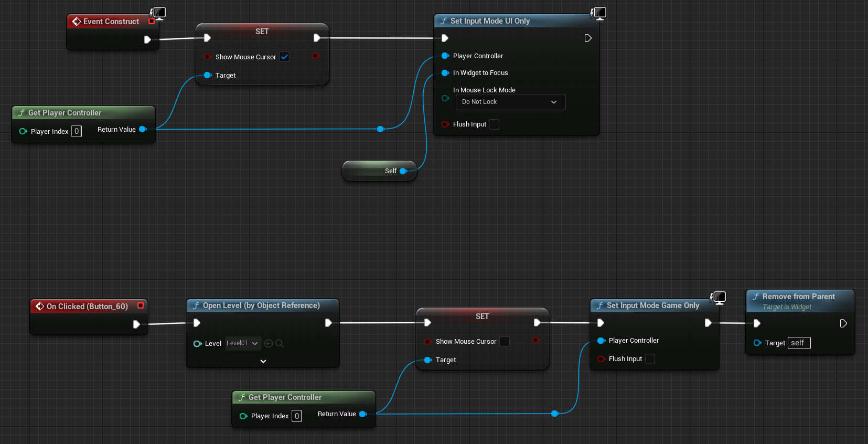Image resolution: width=868 pixels, height=444 pixels.
Task: Click the Open Level exec input pin
Action: click(x=197, y=323)
